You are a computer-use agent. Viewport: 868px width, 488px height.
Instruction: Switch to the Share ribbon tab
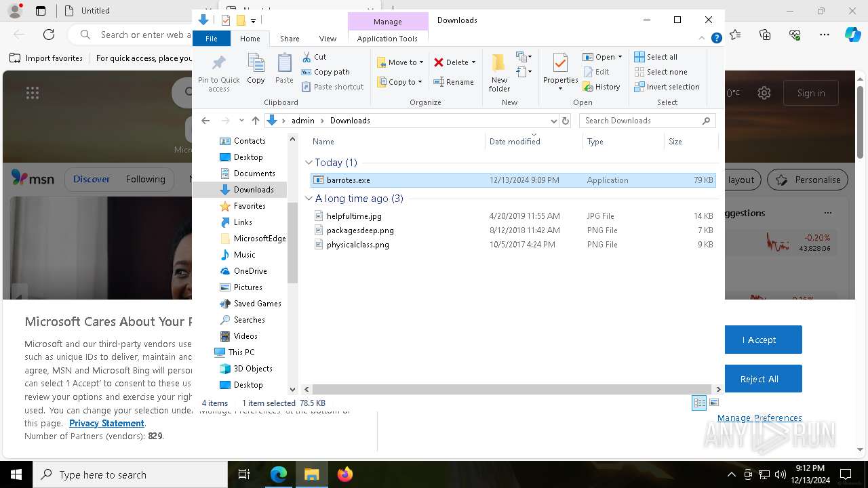290,39
